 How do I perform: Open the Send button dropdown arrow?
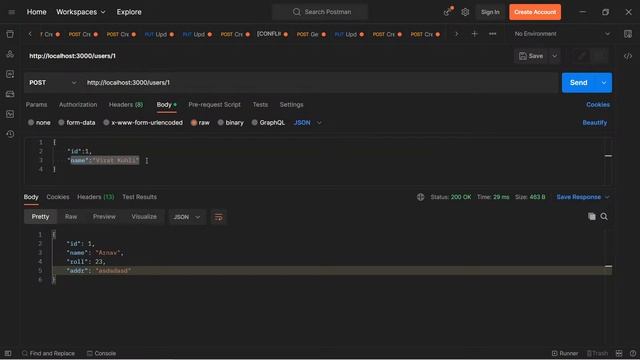click(604, 83)
